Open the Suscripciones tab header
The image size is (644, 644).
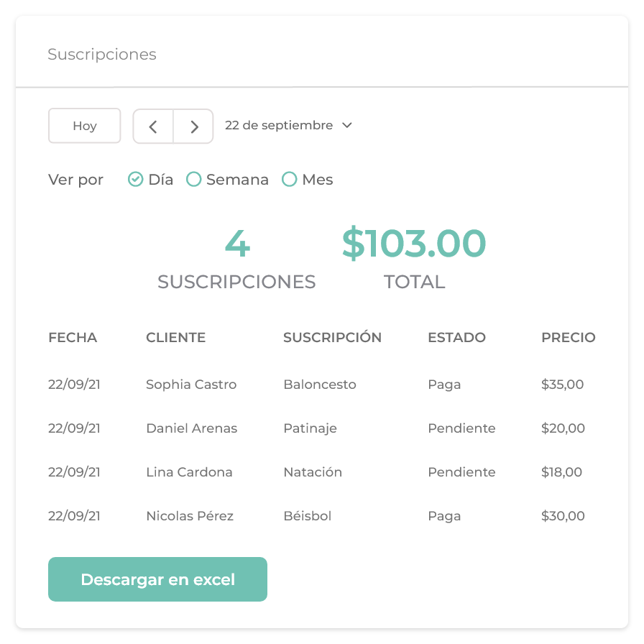[102, 55]
